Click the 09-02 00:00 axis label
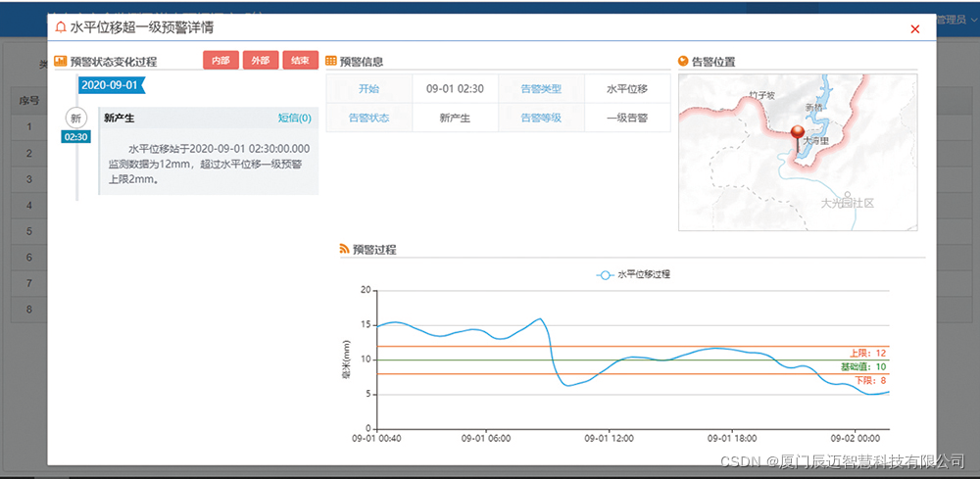The image size is (980, 479). tap(855, 439)
